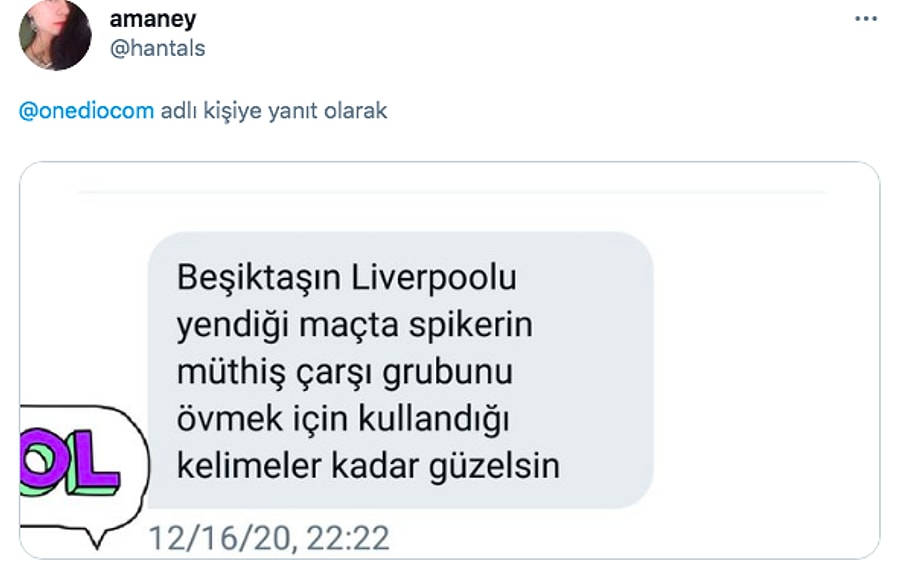
Task: Click the 'adlı kişiye yanıt olarak' reply text
Action: click(274, 110)
